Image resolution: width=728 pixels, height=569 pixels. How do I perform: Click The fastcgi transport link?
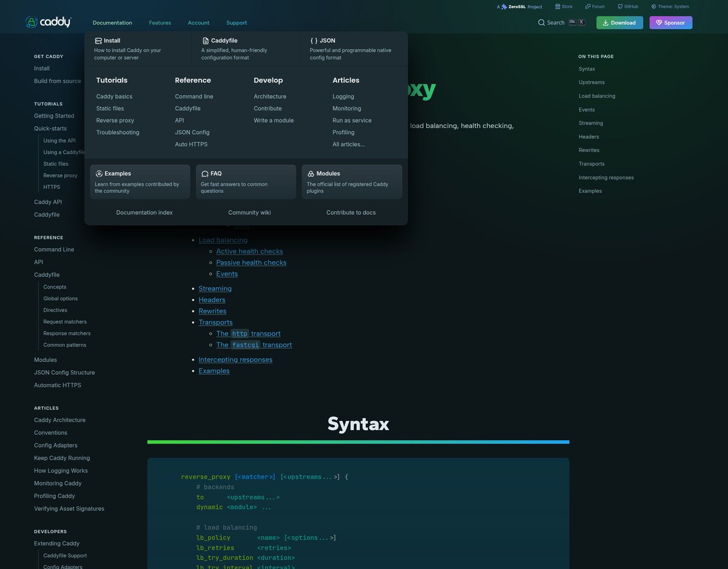click(254, 345)
